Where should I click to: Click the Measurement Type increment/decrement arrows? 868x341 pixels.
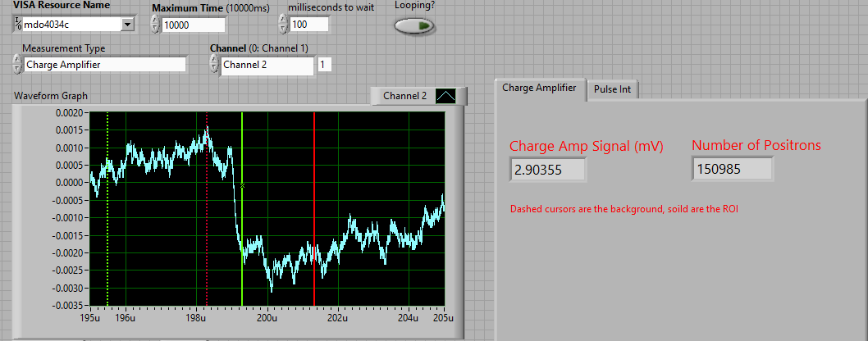(17, 65)
